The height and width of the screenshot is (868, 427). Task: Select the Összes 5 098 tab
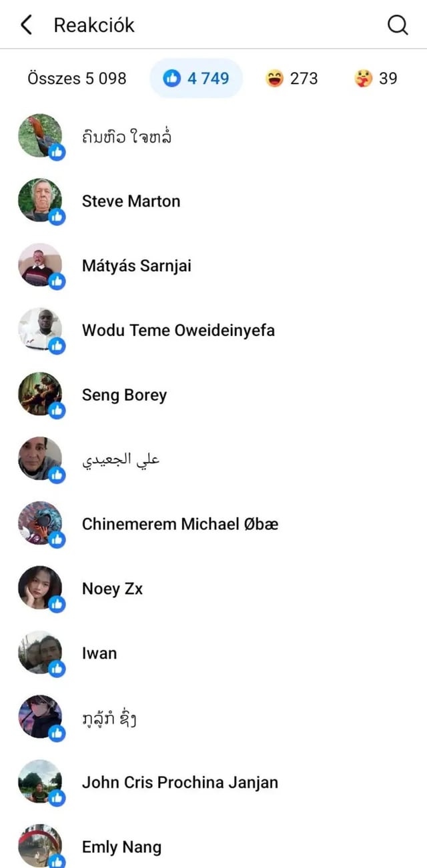(x=77, y=79)
